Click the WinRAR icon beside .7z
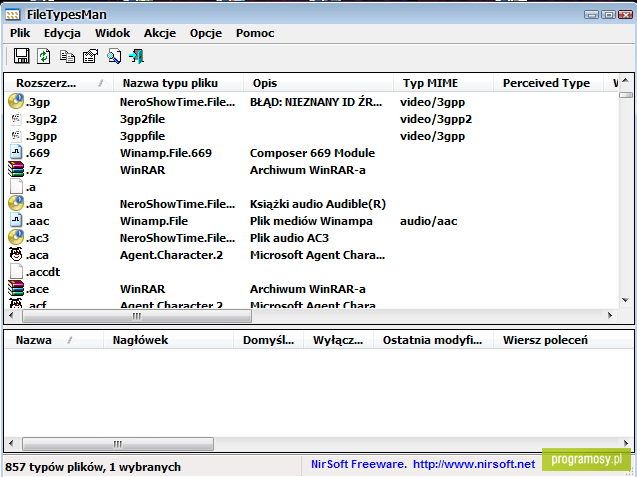637x477 pixels. pyautogui.click(x=16, y=169)
